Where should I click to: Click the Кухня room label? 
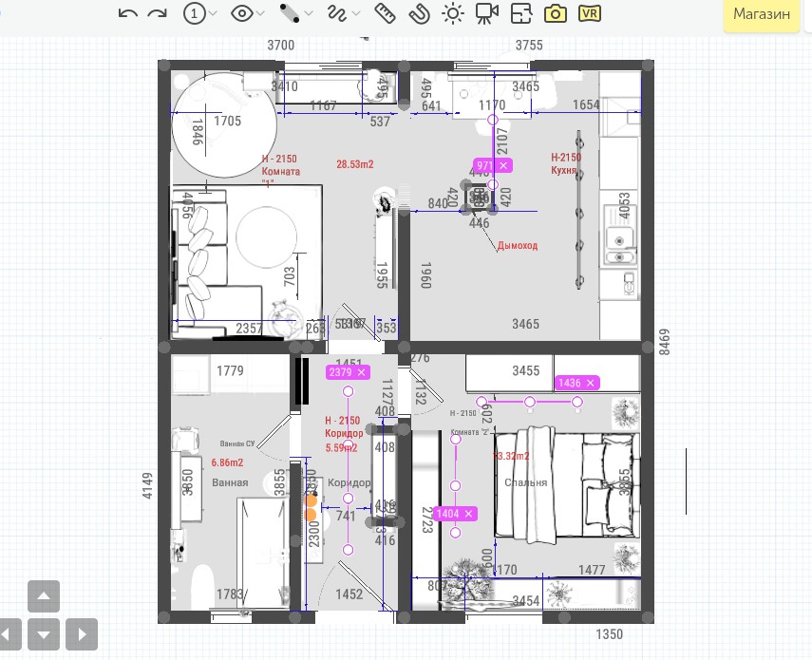click(x=563, y=170)
